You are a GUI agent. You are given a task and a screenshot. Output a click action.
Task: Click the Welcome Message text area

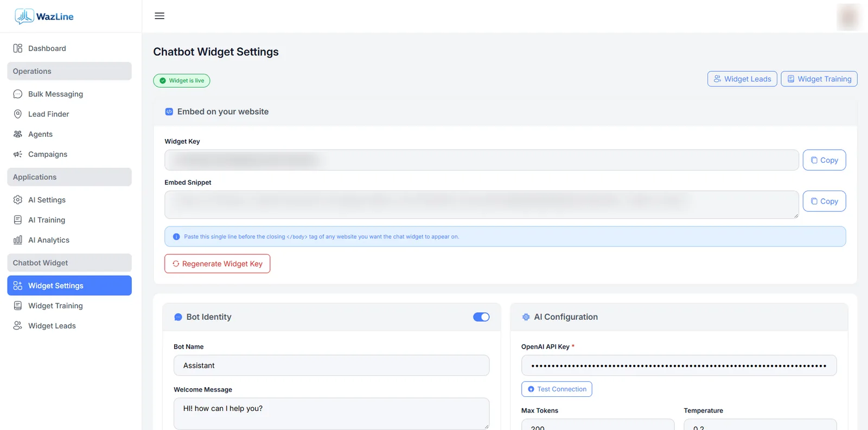331,414
